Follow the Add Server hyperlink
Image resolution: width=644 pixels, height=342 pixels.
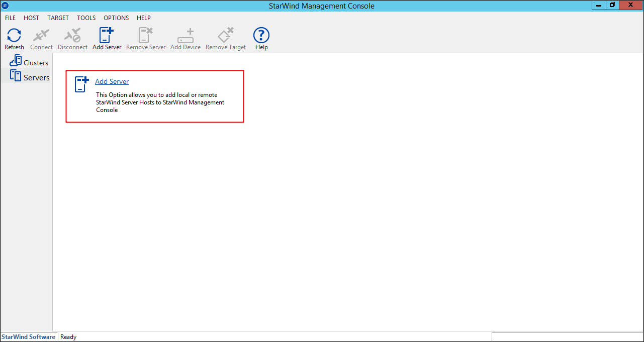(x=112, y=81)
